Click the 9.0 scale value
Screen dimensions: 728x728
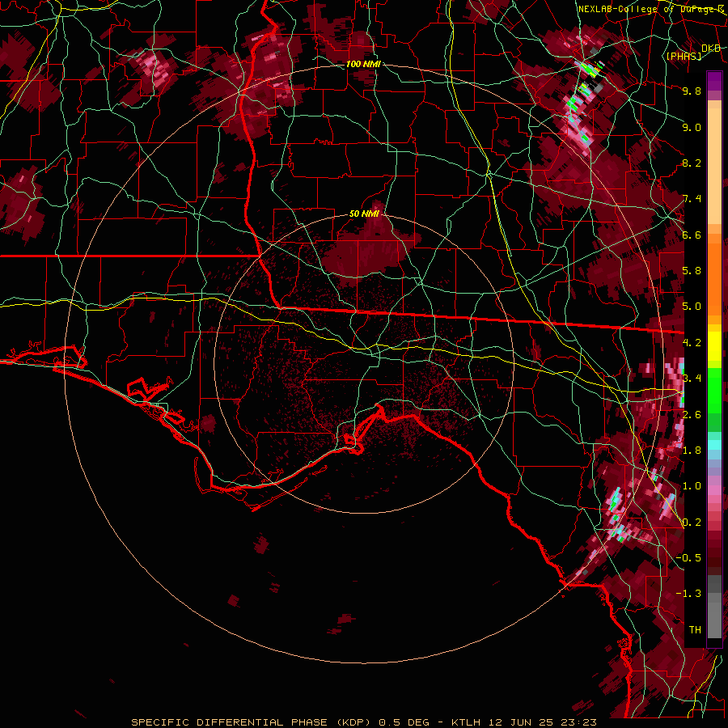tap(692, 127)
